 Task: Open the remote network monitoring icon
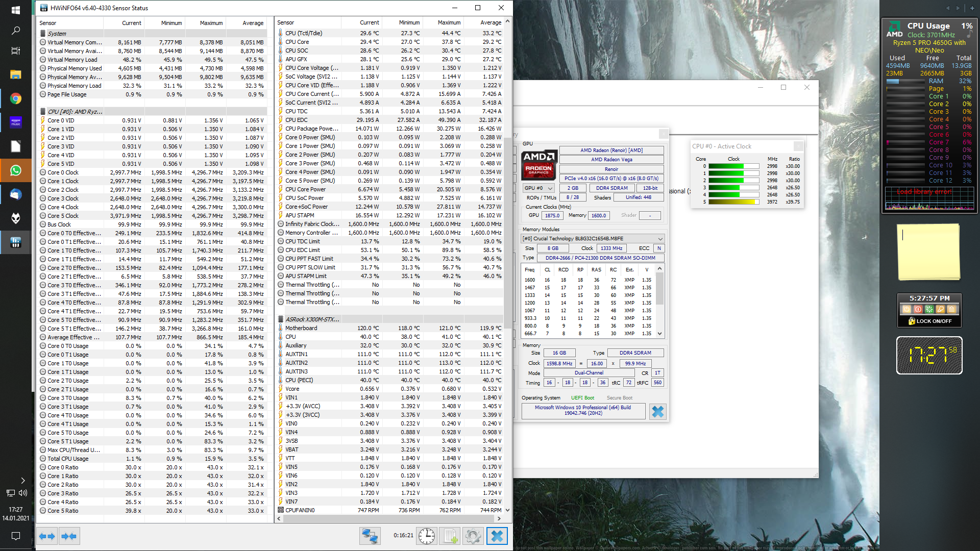370,536
